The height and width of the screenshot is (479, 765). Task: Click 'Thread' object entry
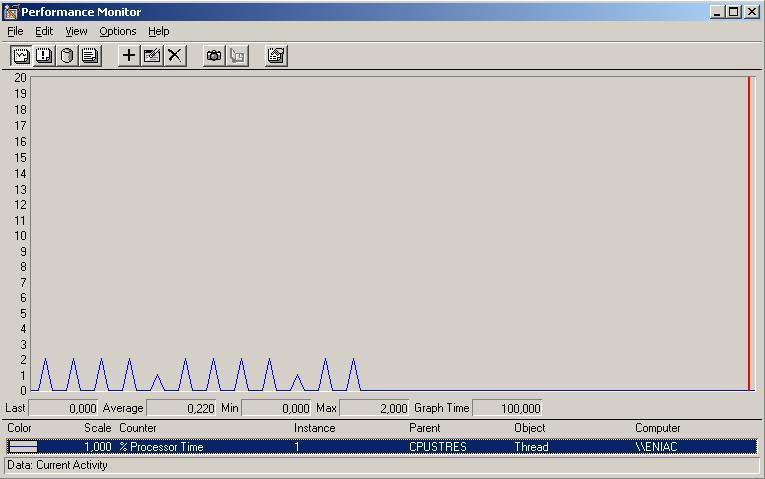[x=531, y=447]
